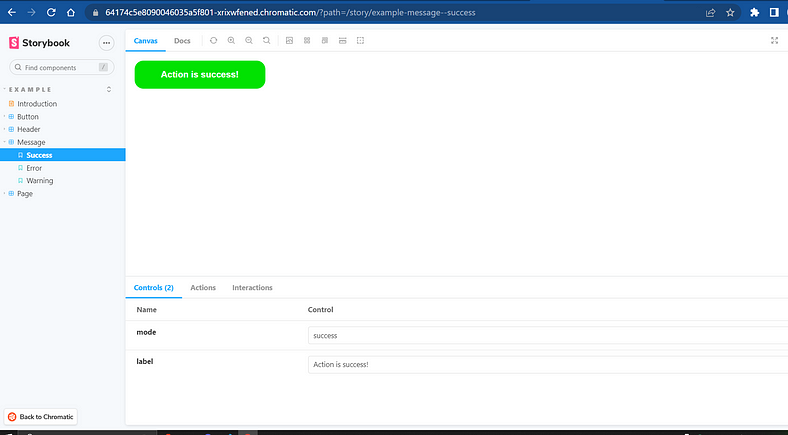Screen dimensions: 788x435
Task: Zoom in on the canvas
Action: click(231, 41)
